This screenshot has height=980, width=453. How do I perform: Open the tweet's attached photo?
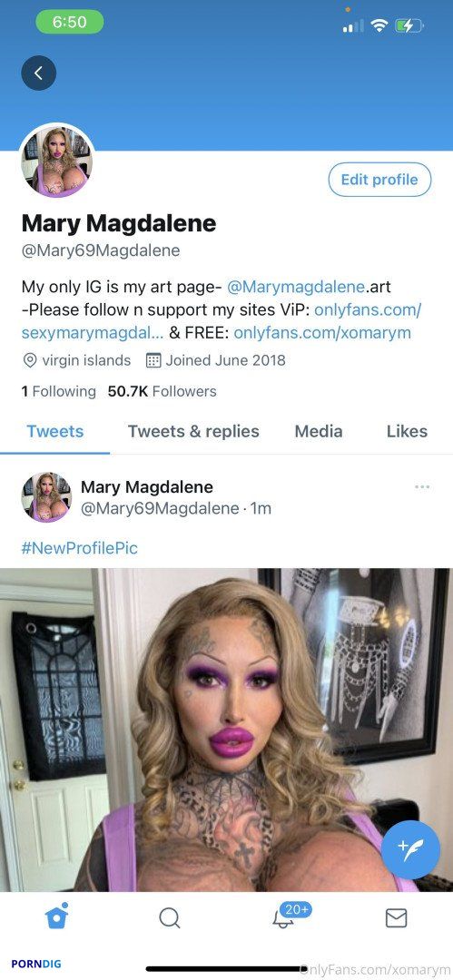tap(227, 730)
